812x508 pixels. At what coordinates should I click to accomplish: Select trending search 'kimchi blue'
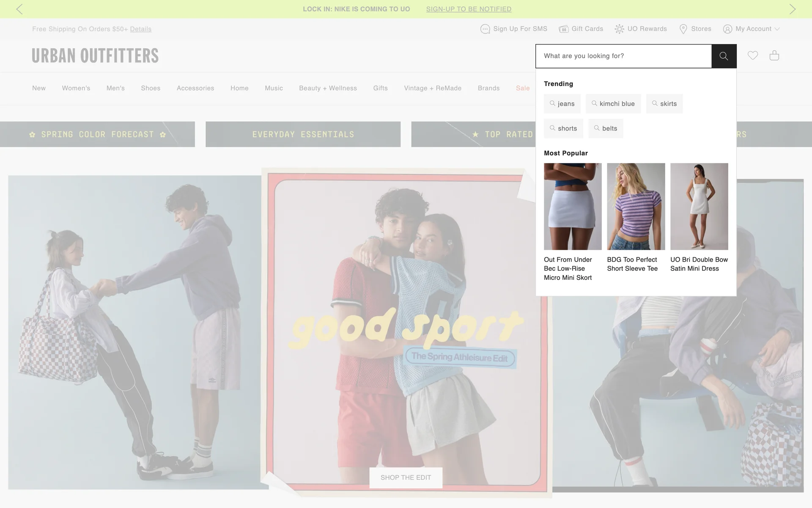(x=613, y=104)
